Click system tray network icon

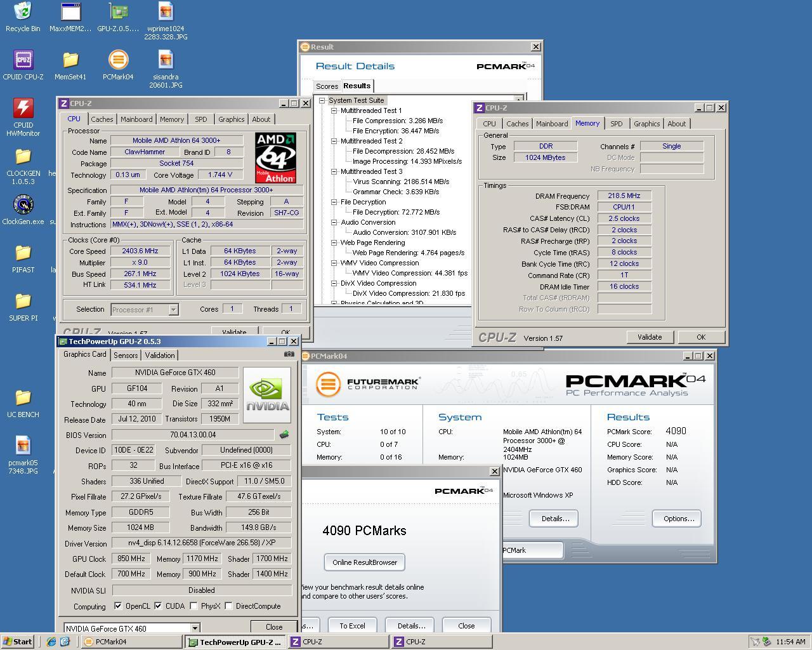click(x=756, y=642)
